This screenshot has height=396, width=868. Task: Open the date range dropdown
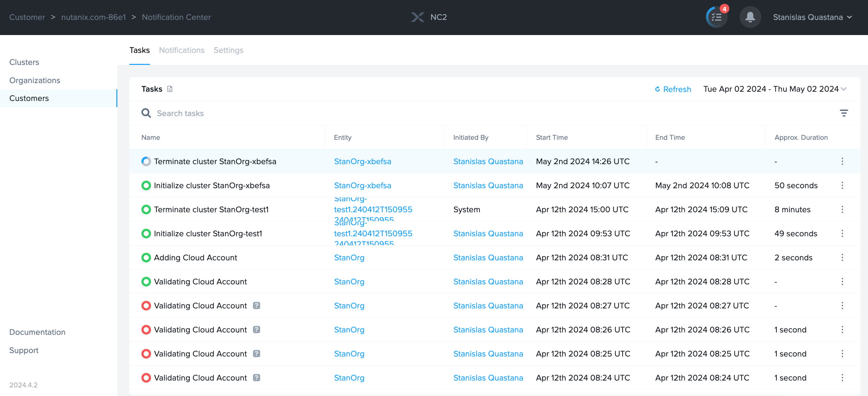[775, 89]
